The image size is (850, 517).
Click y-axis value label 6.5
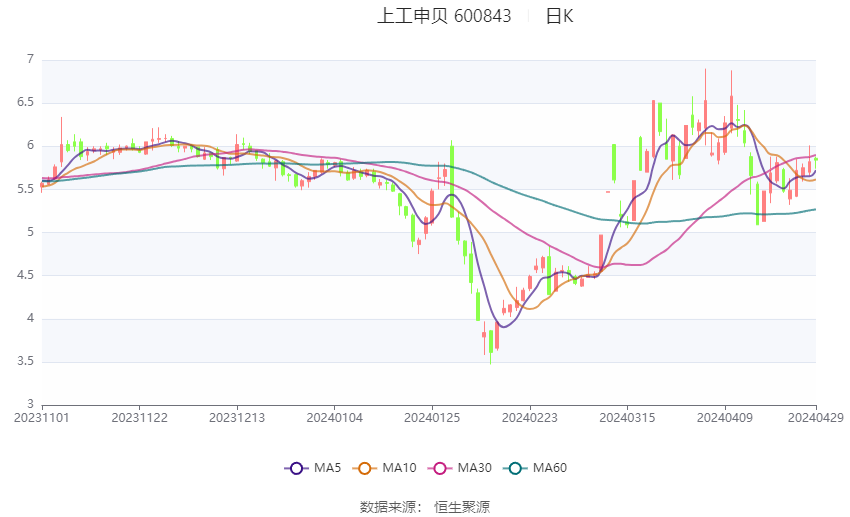coord(25,102)
